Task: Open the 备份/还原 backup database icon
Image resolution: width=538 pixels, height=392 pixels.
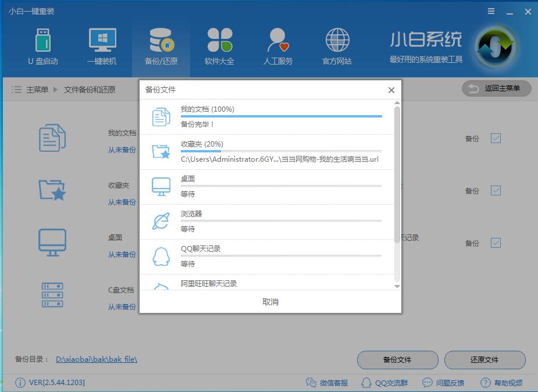Action: (x=161, y=38)
